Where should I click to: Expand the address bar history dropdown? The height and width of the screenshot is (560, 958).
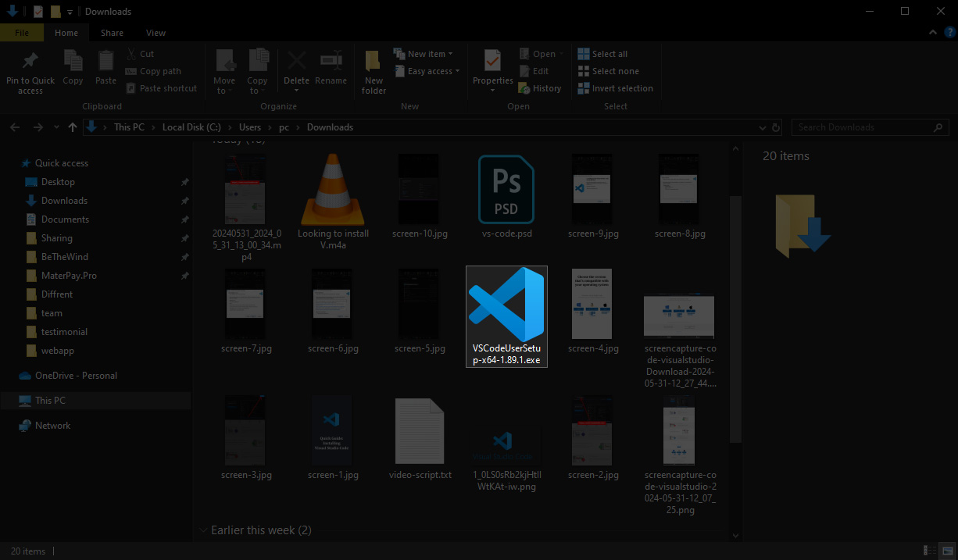763,127
